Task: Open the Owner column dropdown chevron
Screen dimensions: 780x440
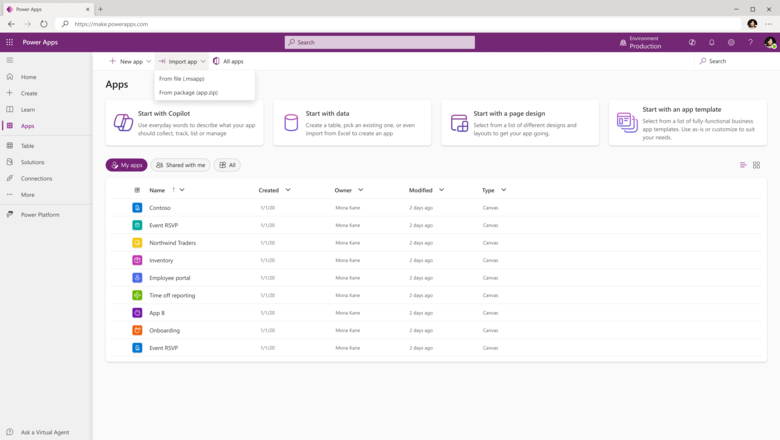Action: (361, 190)
